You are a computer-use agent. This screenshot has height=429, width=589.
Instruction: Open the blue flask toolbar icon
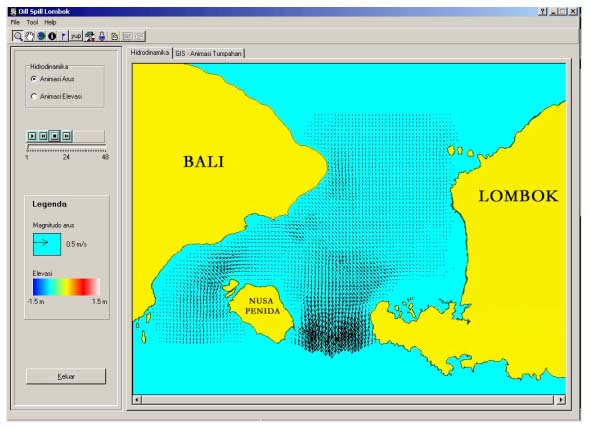click(x=102, y=36)
